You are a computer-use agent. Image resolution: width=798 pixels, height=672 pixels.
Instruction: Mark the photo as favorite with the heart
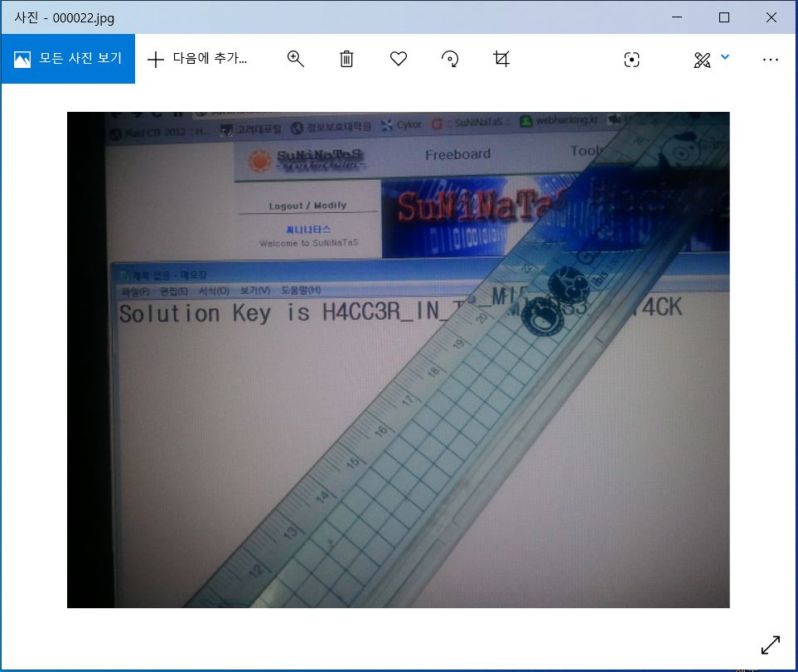pyautogui.click(x=399, y=59)
